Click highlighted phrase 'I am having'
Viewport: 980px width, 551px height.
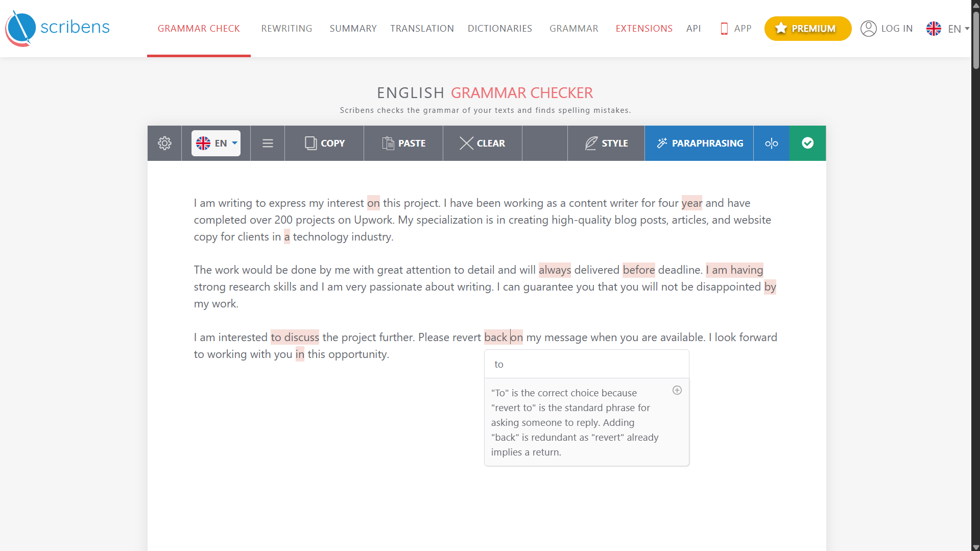[x=734, y=270]
